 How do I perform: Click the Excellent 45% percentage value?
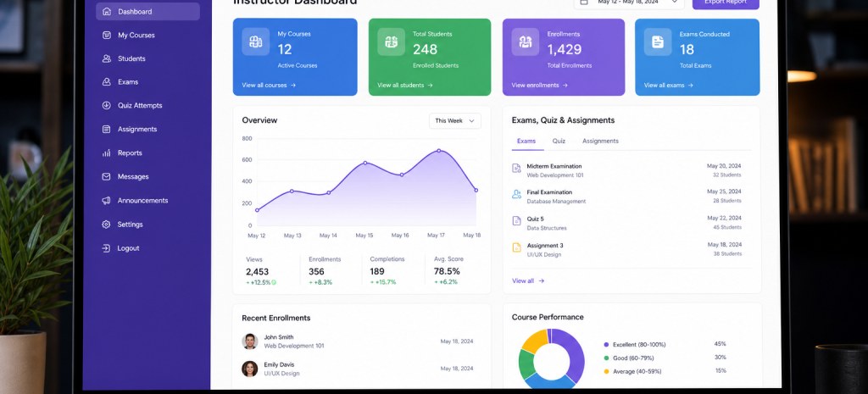click(x=721, y=344)
